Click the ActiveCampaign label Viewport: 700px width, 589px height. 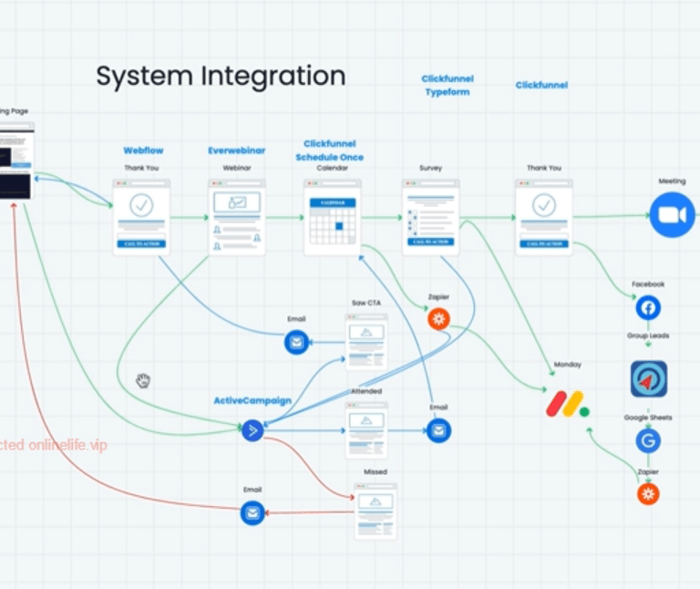[252, 400]
